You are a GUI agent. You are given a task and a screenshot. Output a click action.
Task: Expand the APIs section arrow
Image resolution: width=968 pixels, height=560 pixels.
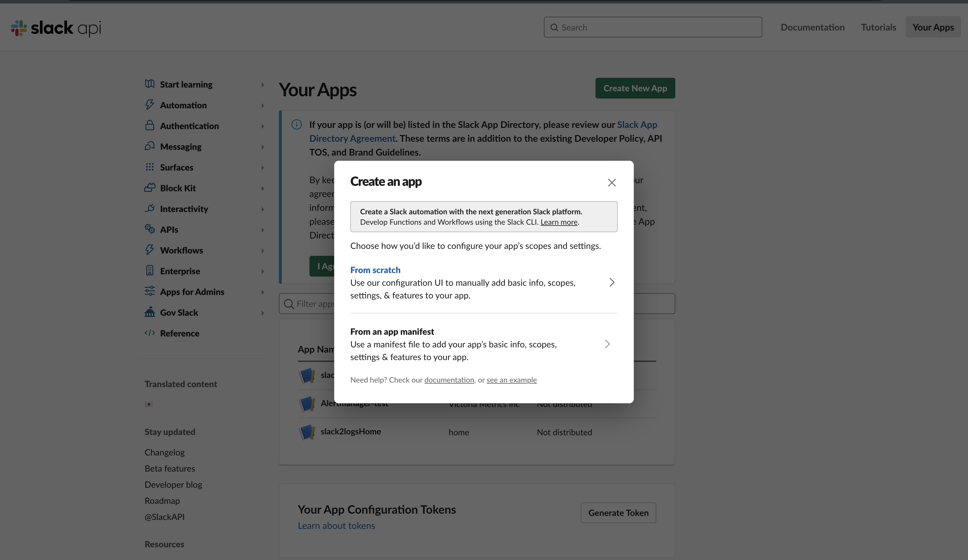(263, 230)
